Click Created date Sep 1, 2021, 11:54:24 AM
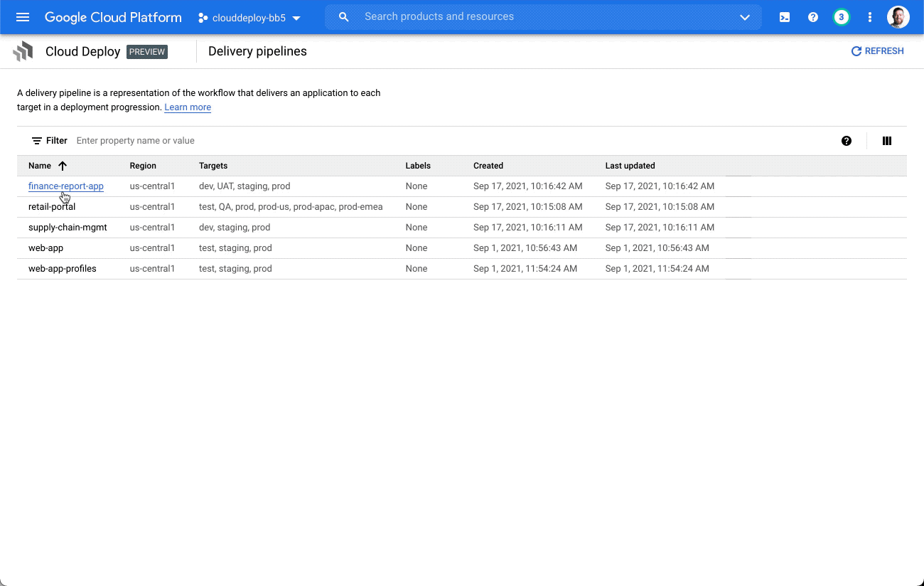The image size is (924, 586). [x=525, y=269]
